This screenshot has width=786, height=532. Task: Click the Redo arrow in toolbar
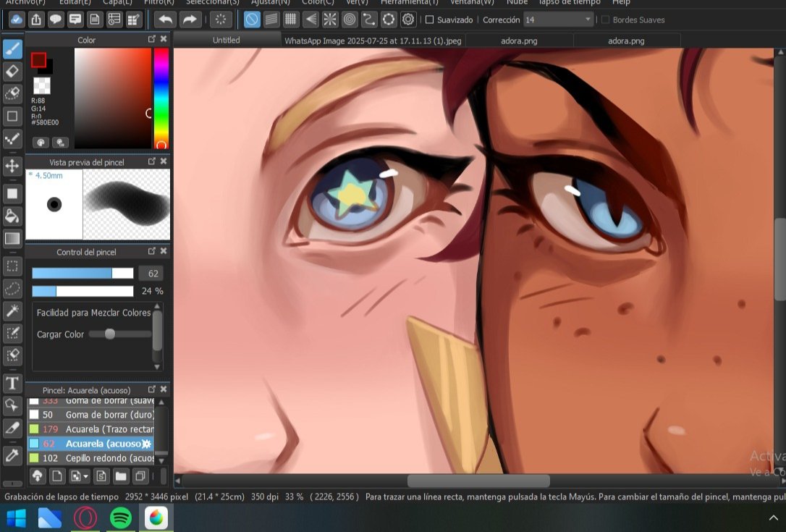click(x=190, y=20)
